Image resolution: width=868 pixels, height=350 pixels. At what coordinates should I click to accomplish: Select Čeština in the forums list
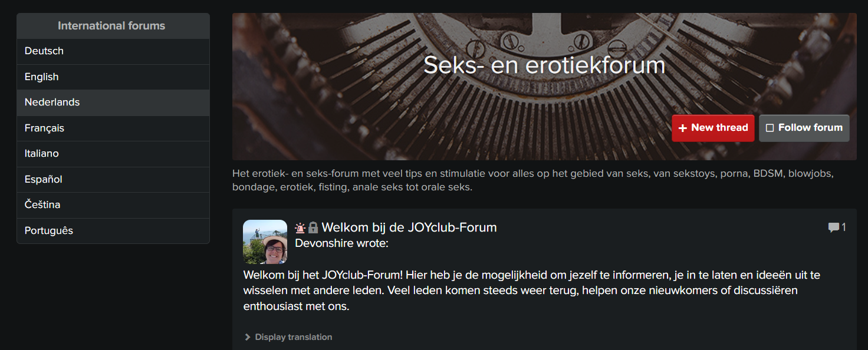[x=113, y=205]
